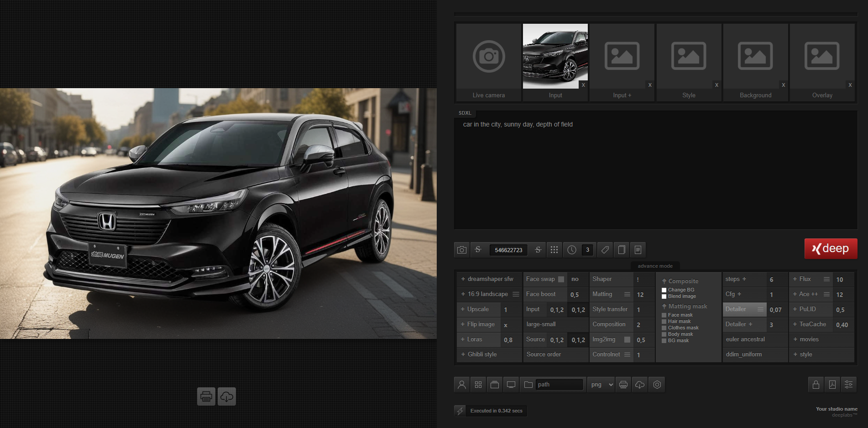Viewport: 868px width, 428px height.
Task: Open the Controlnet list menu
Action: tap(627, 354)
